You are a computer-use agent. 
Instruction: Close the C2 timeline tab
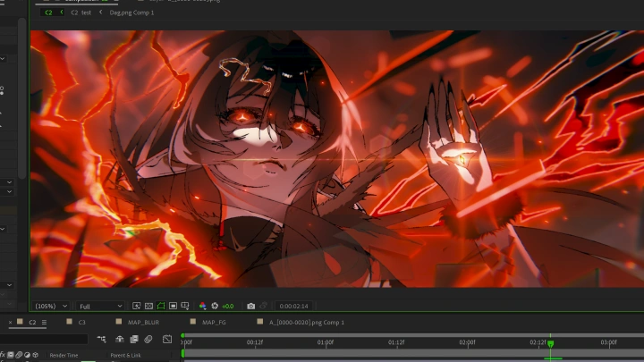(10, 322)
